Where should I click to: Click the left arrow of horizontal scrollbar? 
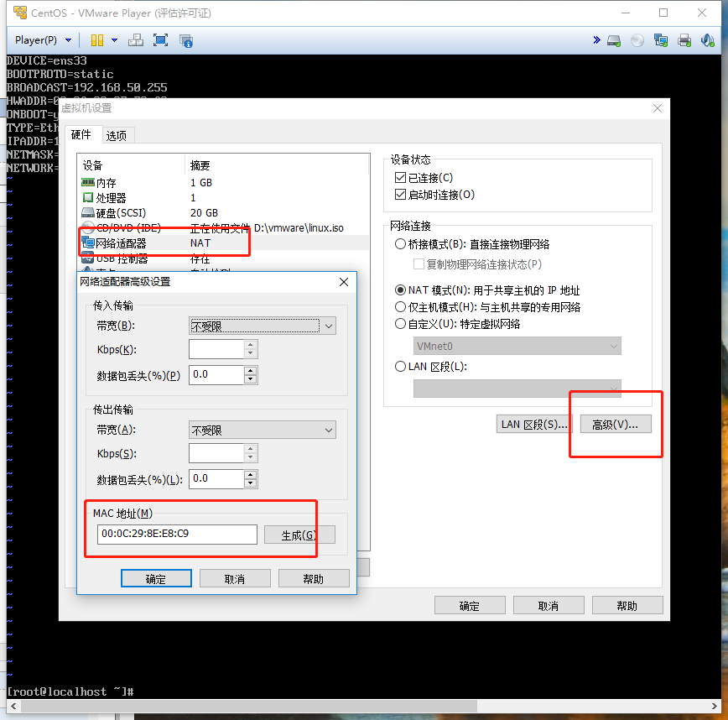(13, 706)
